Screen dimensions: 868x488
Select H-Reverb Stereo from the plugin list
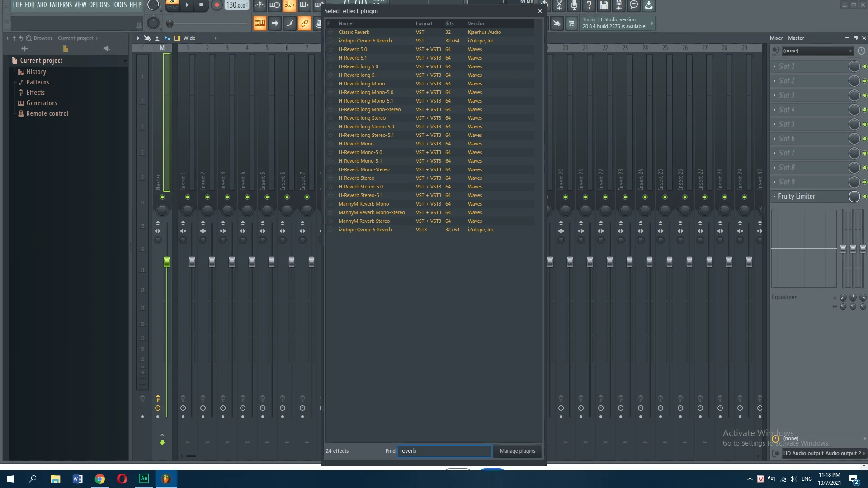(x=356, y=178)
